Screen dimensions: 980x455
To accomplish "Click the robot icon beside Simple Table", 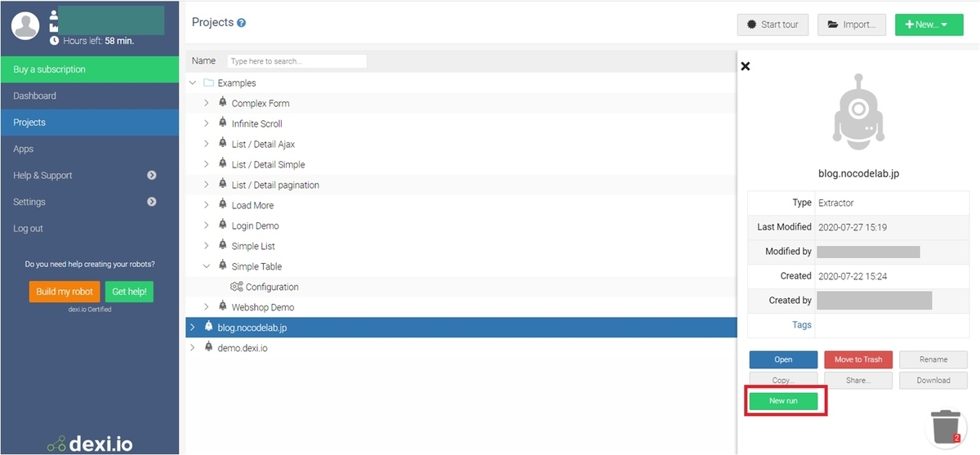I will pyautogui.click(x=223, y=266).
